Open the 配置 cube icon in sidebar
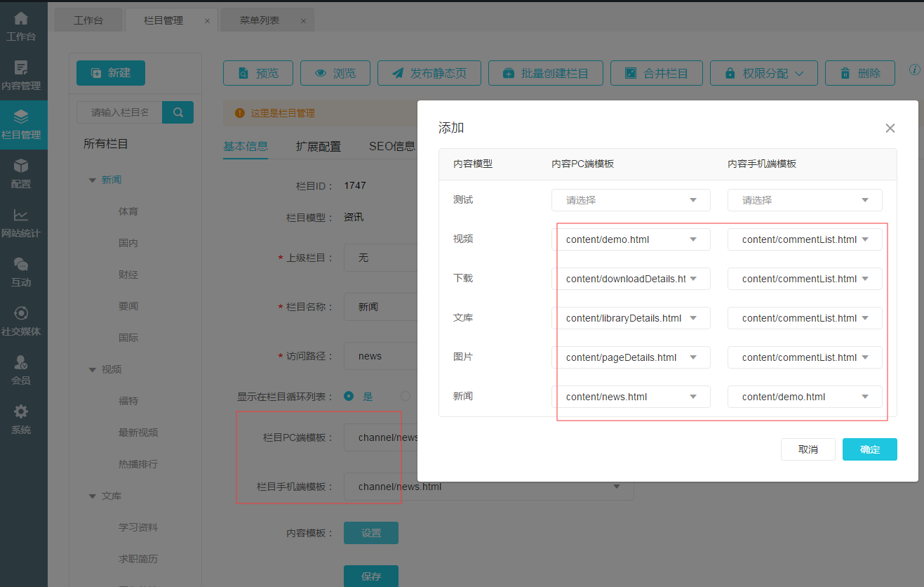This screenshot has width=924, height=587. point(21,167)
